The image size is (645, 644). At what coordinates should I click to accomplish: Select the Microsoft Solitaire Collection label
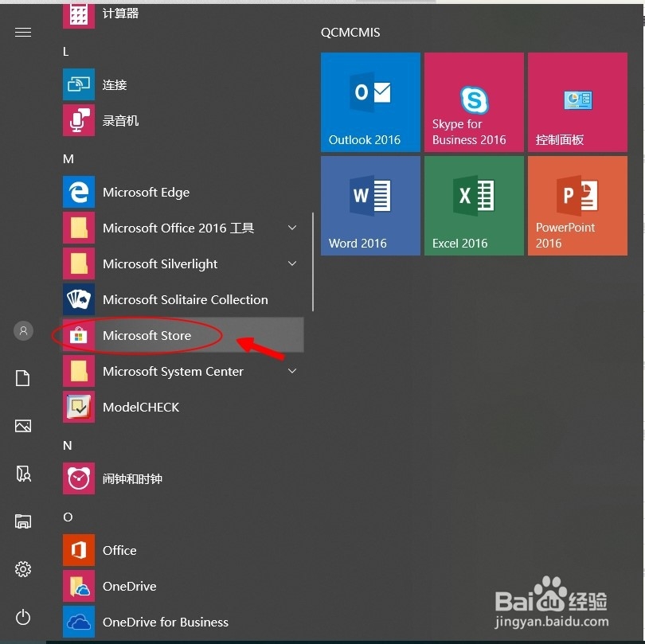[x=185, y=300]
